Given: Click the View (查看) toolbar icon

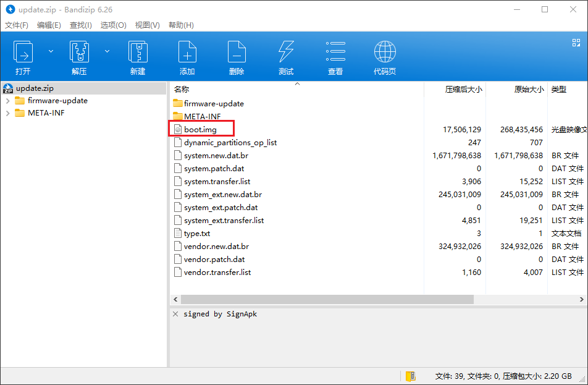Looking at the screenshot, I should tap(335, 52).
